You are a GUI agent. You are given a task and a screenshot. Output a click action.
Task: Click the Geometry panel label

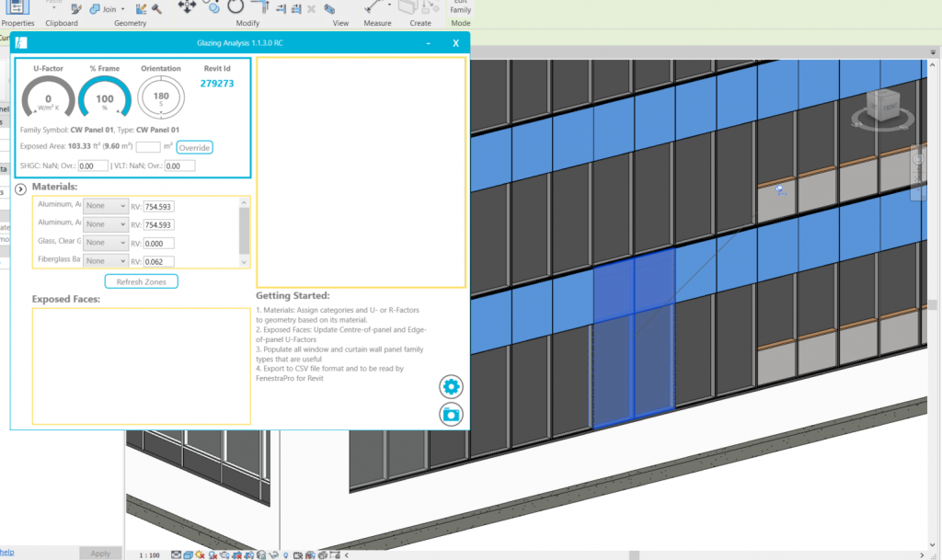pos(131,23)
